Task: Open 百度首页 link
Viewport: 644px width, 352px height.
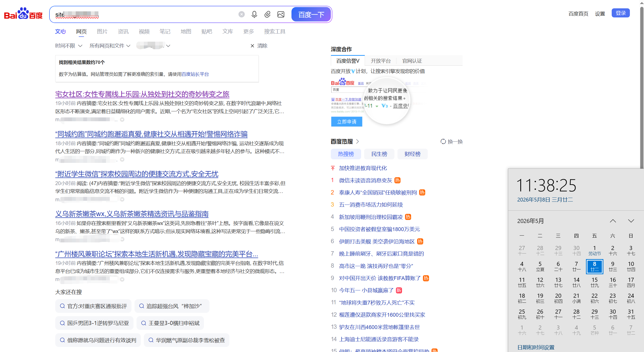Action: point(578,14)
